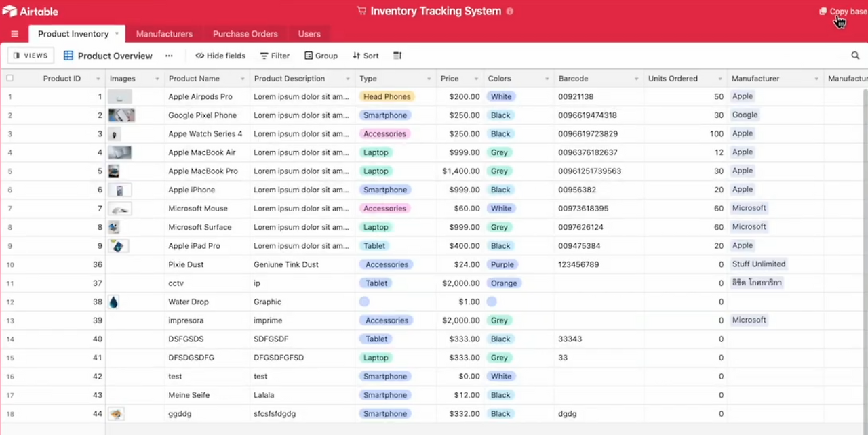Open the Images column dropdown
Image resolution: width=868 pixels, height=435 pixels.
click(157, 79)
